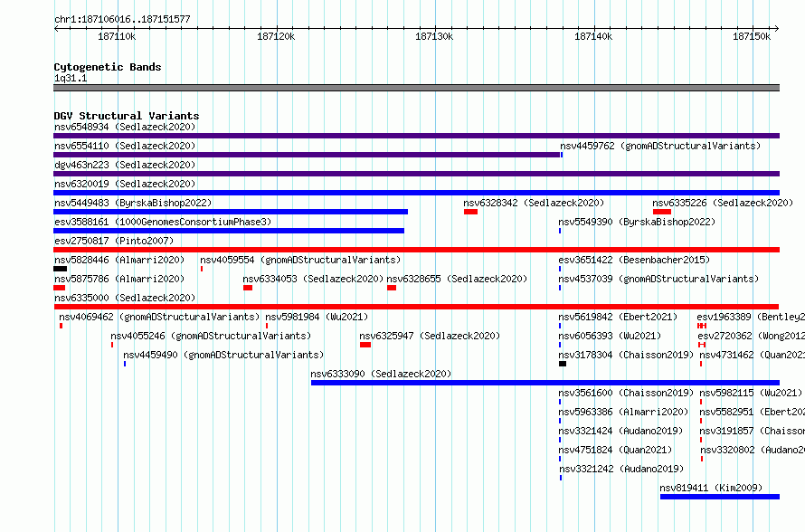This screenshot has width=805, height=532.
Task: Click the nsv3320802 Audano variant label
Action: tap(753, 450)
